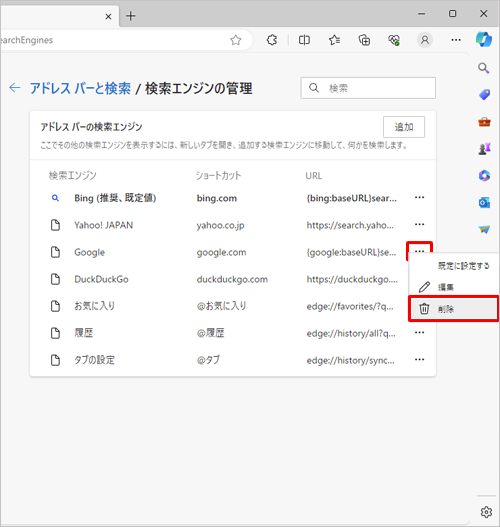
Task: Select 削除 in context menu
Action: 454,309
